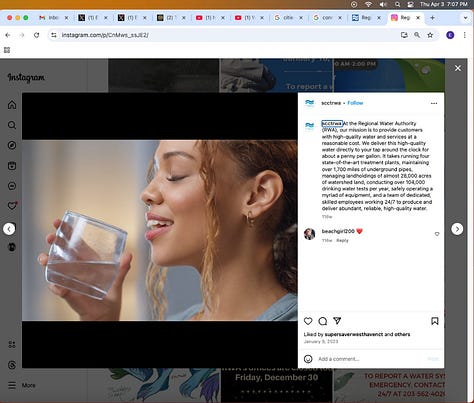Open your profile avatar in the sidebar
The height and width of the screenshot is (403, 474).
(12, 247)
